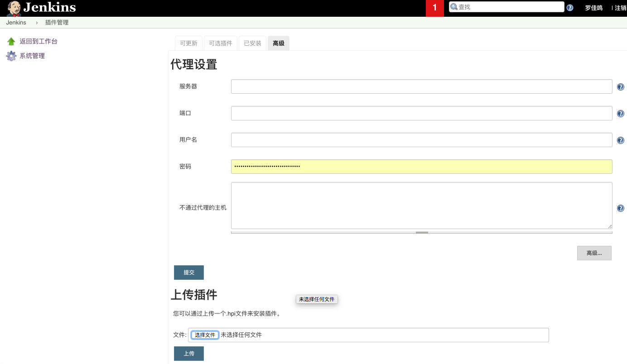Open the 已安装 tab
Screen dimensions: 627x364
coord(252,43)
